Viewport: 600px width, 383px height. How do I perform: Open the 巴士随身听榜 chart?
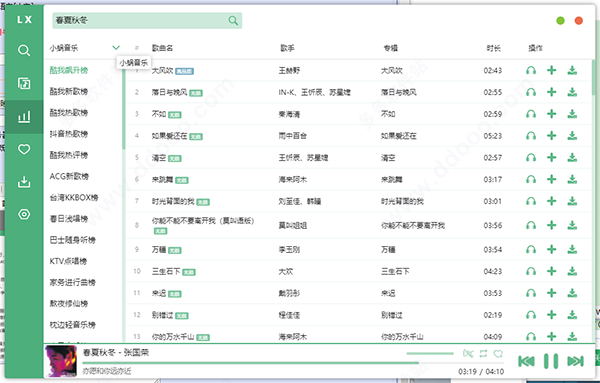(73, 240)
